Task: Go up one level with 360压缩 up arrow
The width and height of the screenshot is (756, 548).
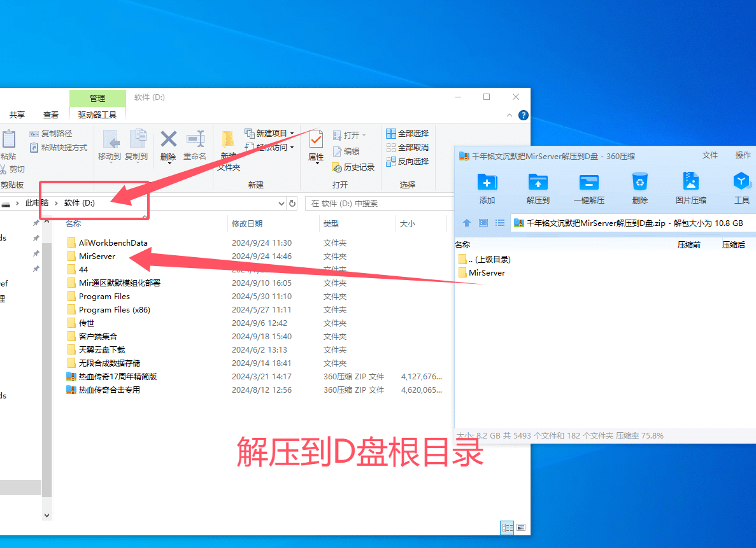Action: click(x=466, y=223)
